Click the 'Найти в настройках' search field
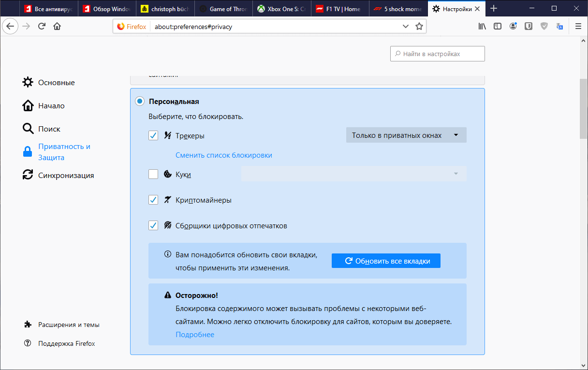 pyautogui.click(x=437, y=53)
